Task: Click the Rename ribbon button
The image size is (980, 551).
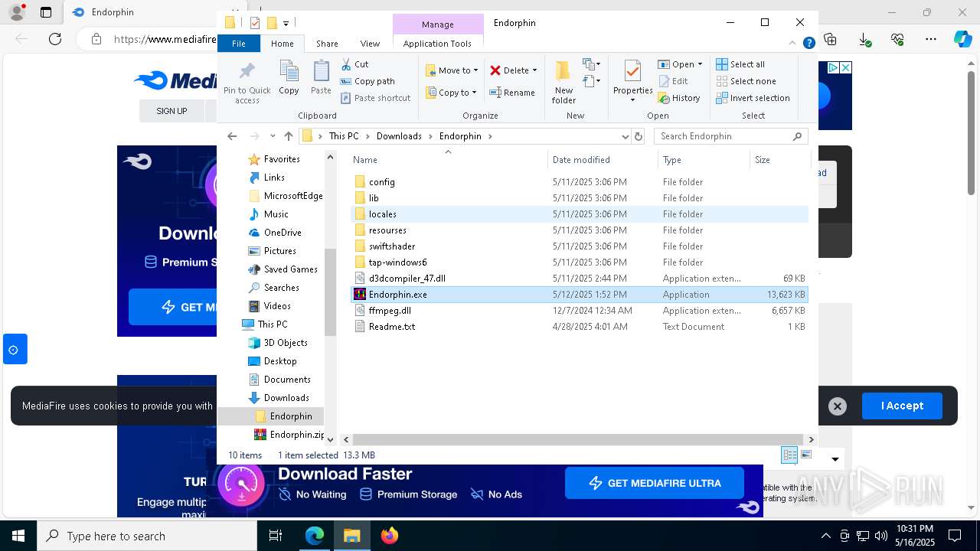Action: 512,93
